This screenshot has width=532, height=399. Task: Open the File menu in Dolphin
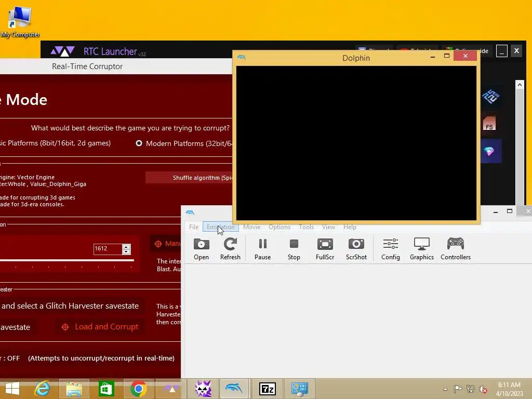coord(194,227)
